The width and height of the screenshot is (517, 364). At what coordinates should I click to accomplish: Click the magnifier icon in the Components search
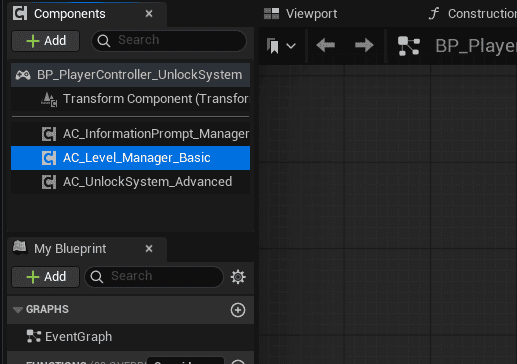coord(104,41)
